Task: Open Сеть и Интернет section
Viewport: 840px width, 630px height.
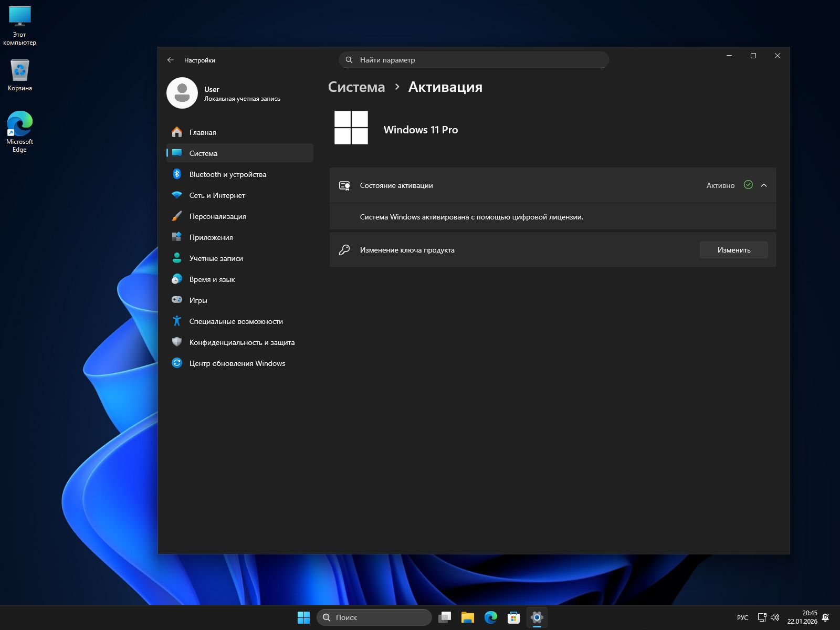Action: tap(217, 195)
